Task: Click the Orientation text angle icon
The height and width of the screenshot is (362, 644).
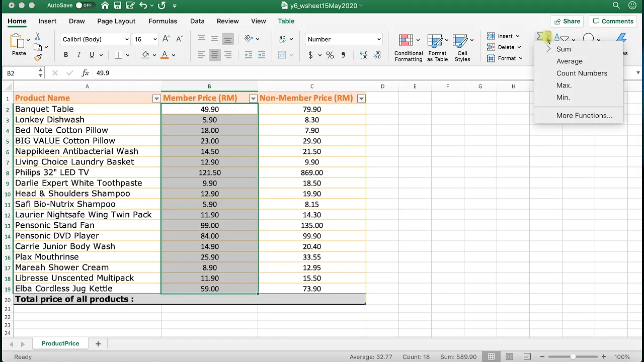Action: coord(249,39)
